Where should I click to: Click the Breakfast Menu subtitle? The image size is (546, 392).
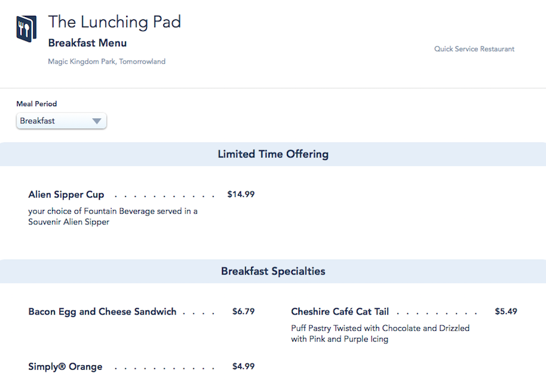tap(87, 43)
